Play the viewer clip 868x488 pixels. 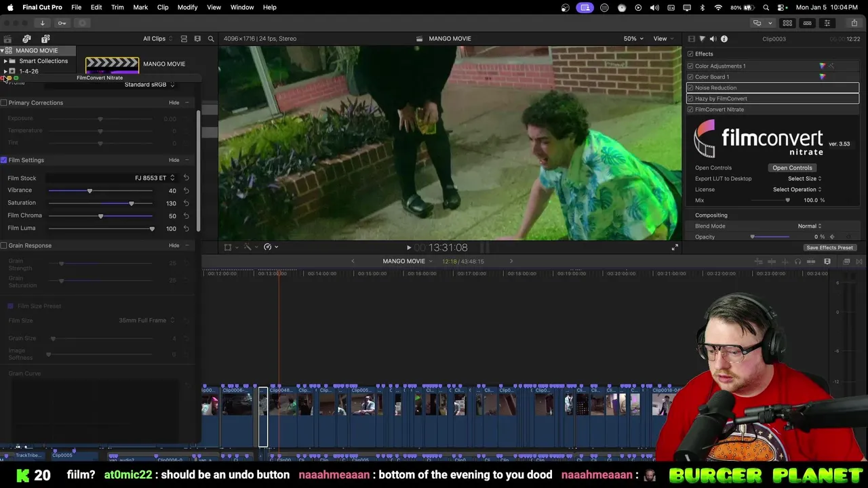pos(409,248)
